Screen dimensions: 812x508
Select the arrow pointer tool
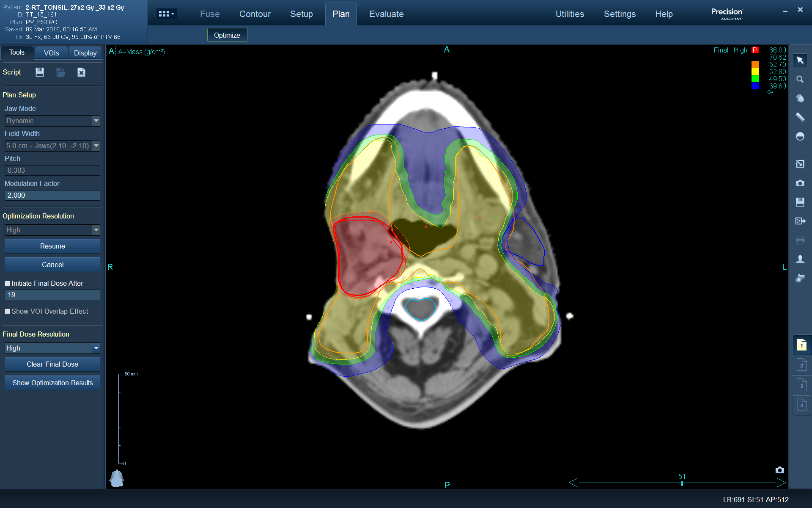tap(800, 61)
